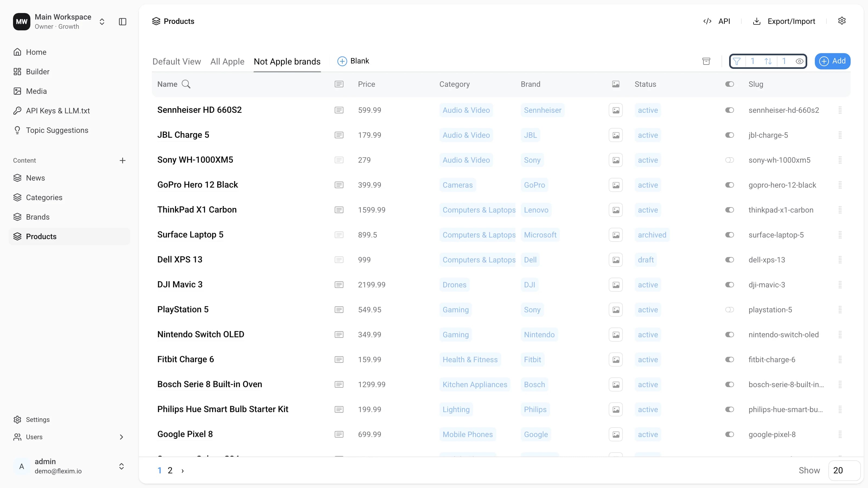868x488 pixels.
Task: Click drag handle on Philips Hue row
Action: [x=840, y=409]
